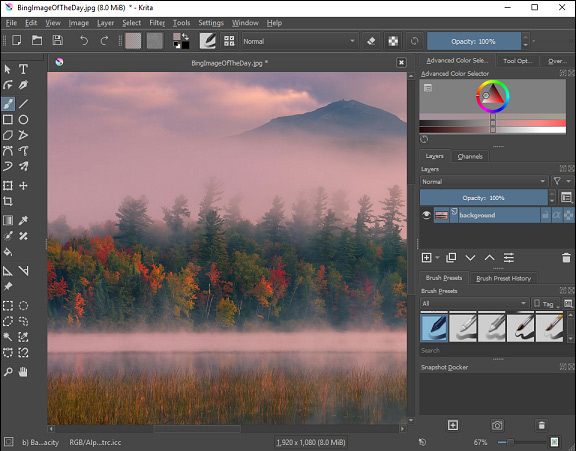Select the Crop tool
This screenshot has height=451, width=576.
(8, 201)
